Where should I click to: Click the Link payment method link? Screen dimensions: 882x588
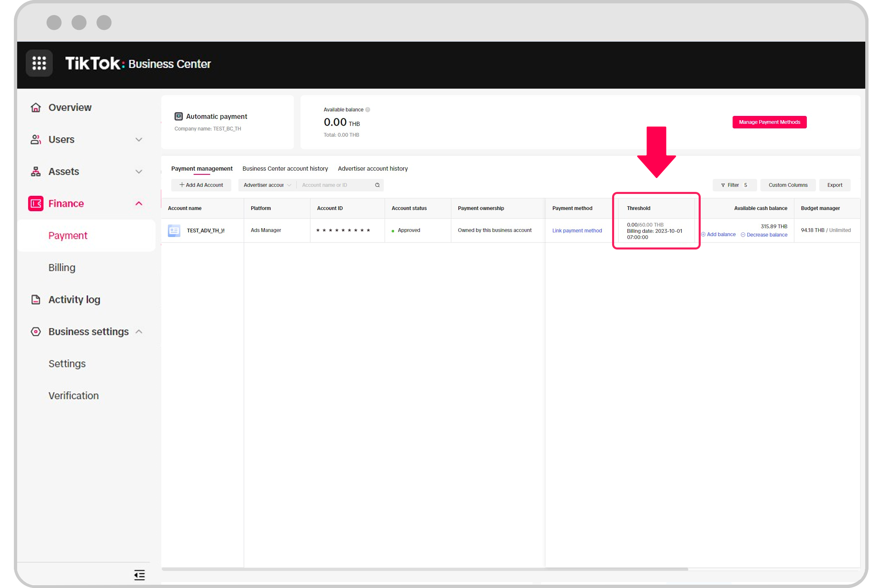[577, 231]
